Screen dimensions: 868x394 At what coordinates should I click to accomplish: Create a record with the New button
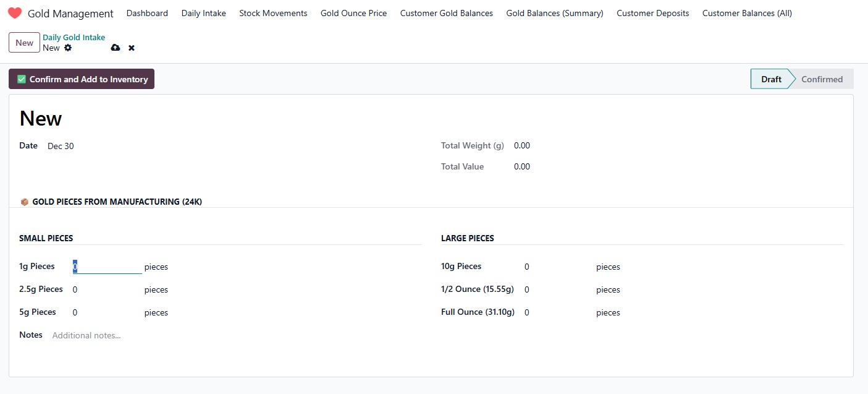click(23, 42)
